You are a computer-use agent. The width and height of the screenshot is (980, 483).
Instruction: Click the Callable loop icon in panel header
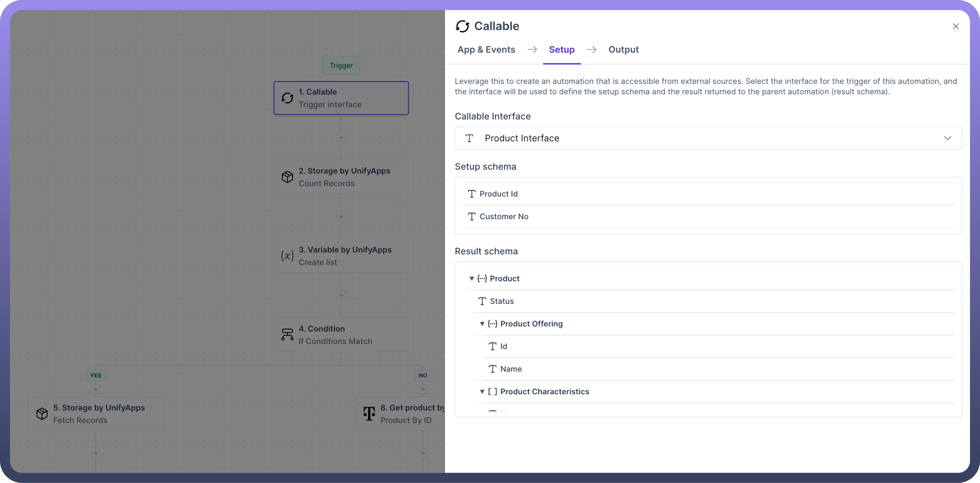point(462,26)
